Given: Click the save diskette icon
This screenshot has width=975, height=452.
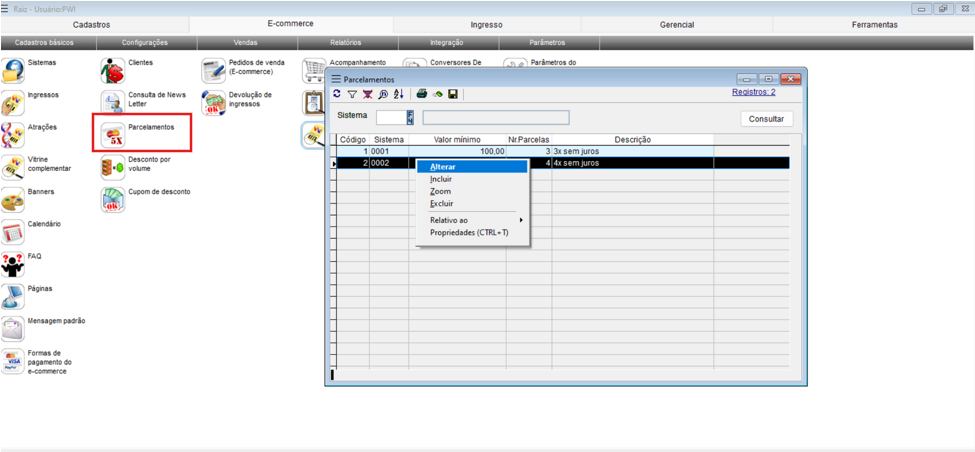Looking at the screenshot, I should click(x=453, y=94).
